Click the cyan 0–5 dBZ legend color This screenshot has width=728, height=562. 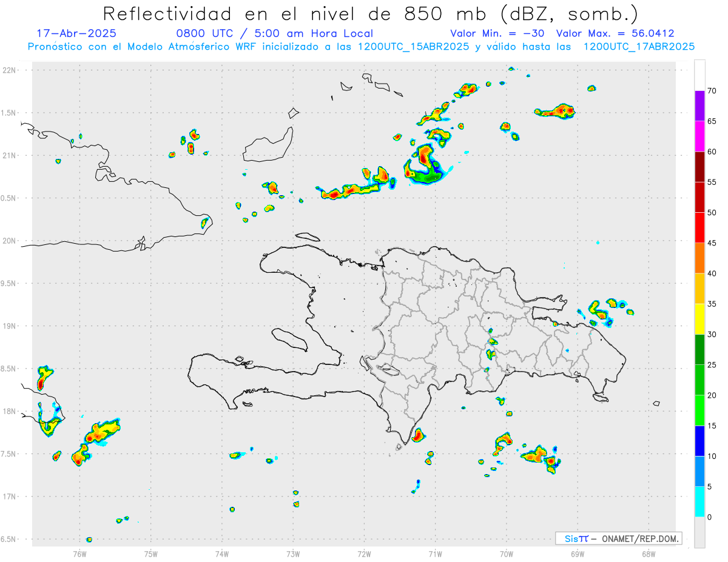tap(699, 502)
